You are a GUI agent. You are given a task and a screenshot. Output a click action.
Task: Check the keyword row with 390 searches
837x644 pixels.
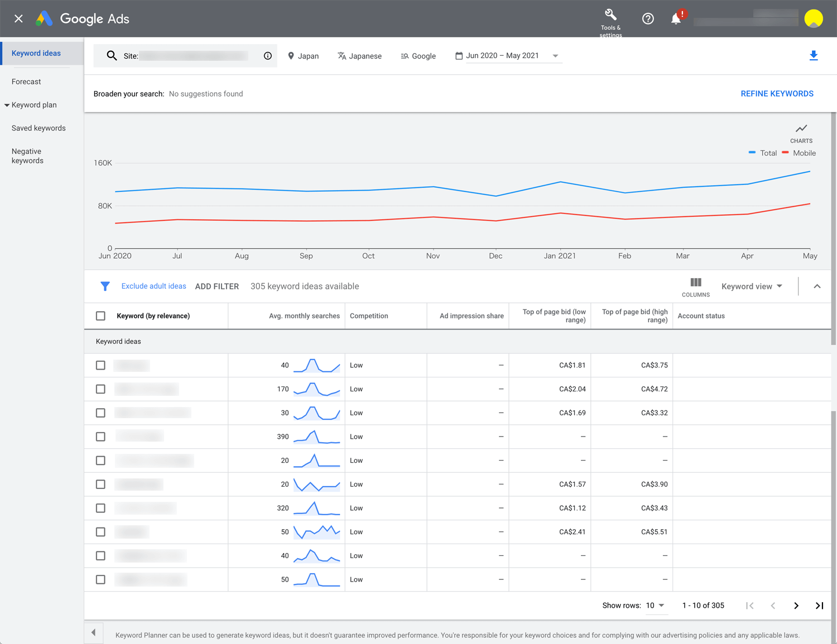(x=100, y=437)
